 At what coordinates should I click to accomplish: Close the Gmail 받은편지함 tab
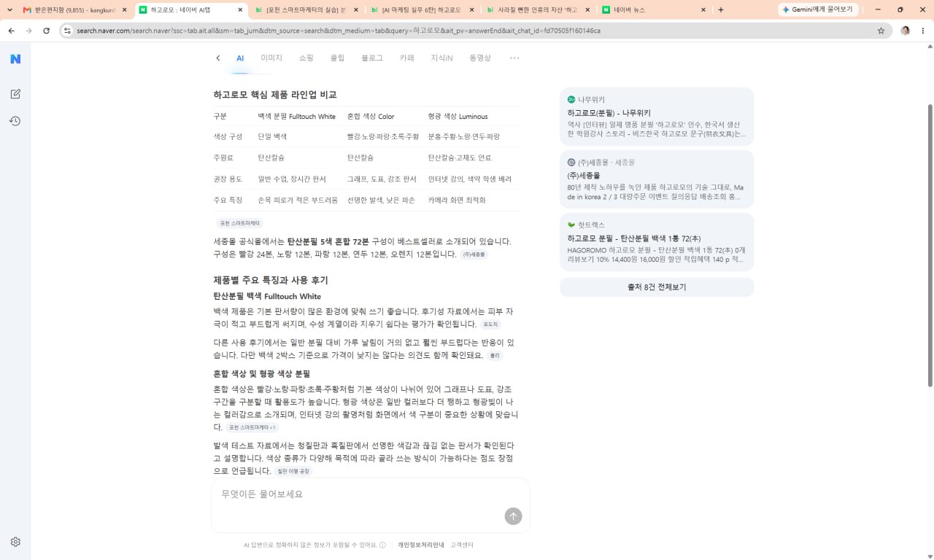point(124,10)
